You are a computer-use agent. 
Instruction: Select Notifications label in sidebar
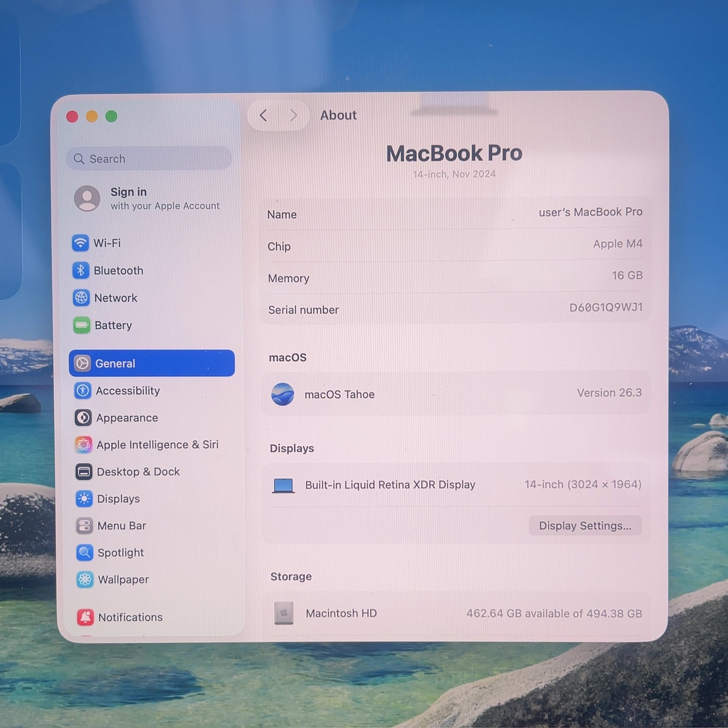point(130,617)
